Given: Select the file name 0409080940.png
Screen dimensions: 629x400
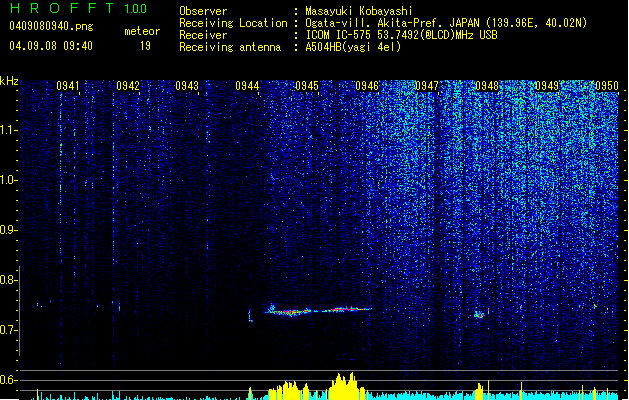Looking at the screenshot, I should pyautogui.click(x=51, y=26).
